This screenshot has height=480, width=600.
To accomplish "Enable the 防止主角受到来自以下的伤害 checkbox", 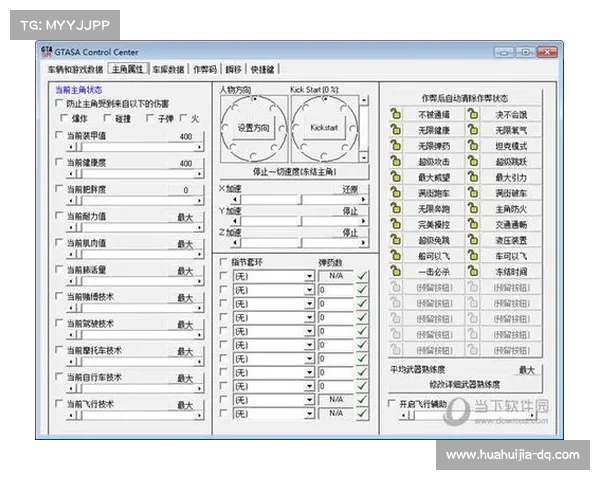I will (59, 104).
